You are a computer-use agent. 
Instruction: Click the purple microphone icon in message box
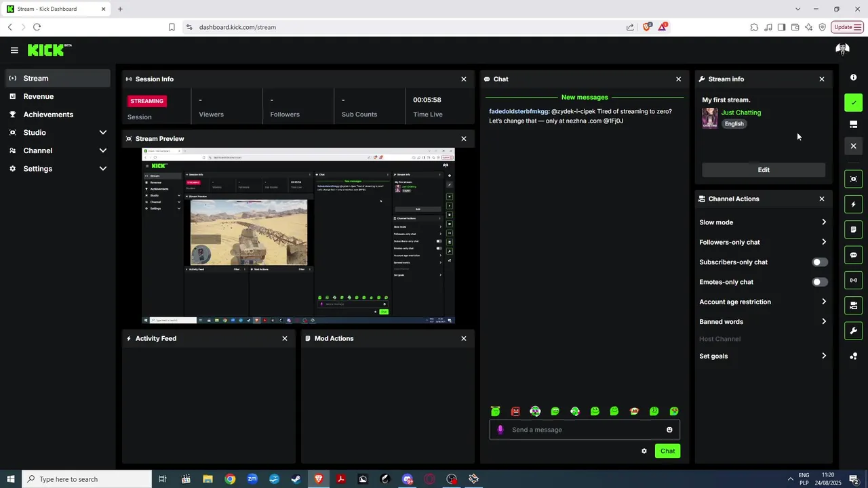point(500,430)
